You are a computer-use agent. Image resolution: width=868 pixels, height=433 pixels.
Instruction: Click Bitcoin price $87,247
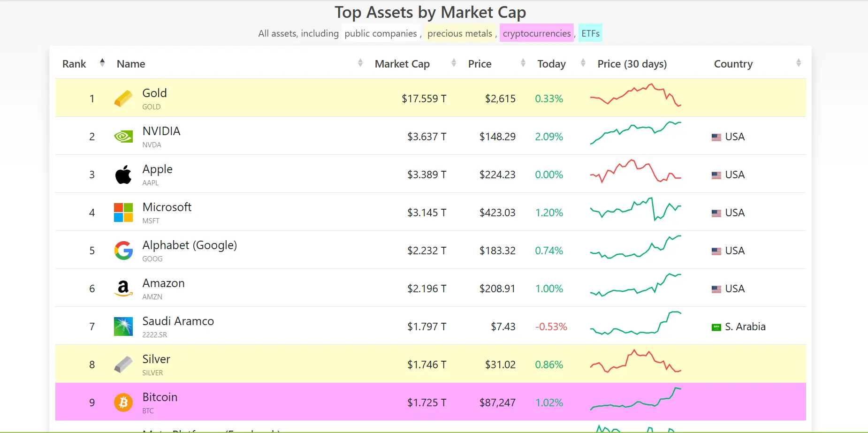coord(497,403)
